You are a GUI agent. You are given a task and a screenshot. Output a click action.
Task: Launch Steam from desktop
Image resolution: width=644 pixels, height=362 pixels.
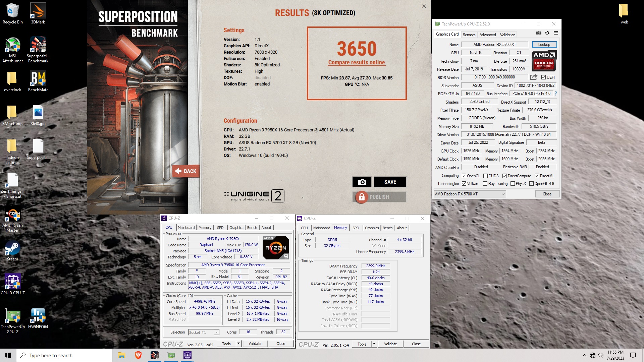click(12, 251)
